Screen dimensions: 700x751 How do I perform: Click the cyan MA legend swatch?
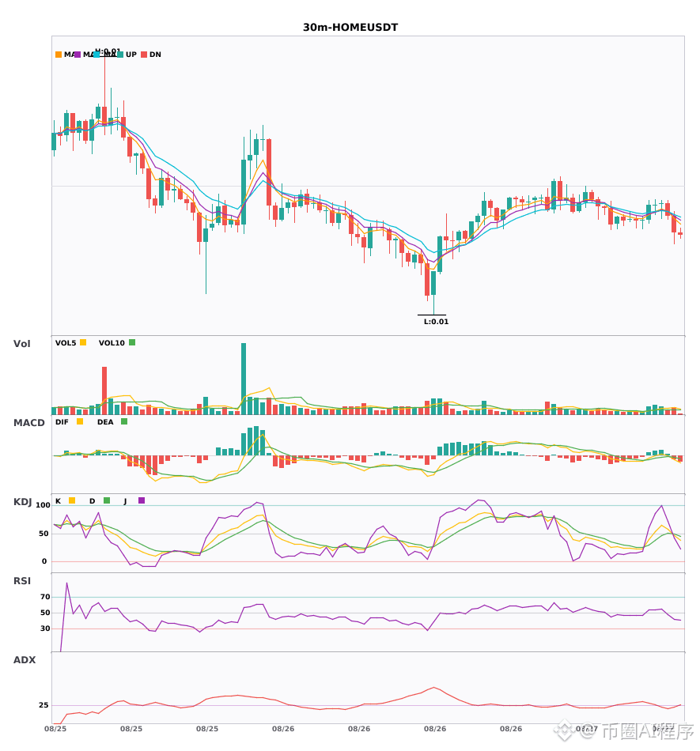tap(96, 55)
